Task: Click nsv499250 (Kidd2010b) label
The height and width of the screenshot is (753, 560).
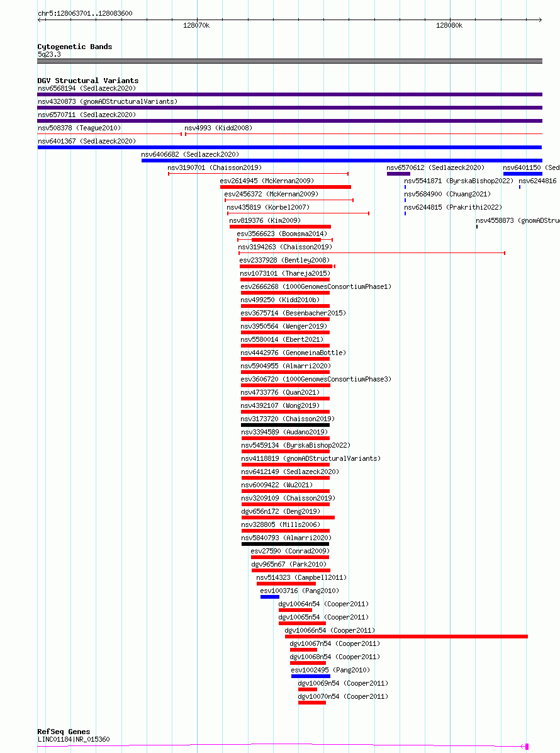Action: tap(280, 300)
